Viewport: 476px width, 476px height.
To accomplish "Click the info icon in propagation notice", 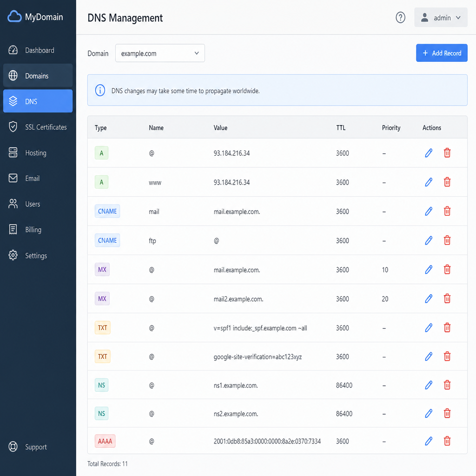I will pos(100,91).
